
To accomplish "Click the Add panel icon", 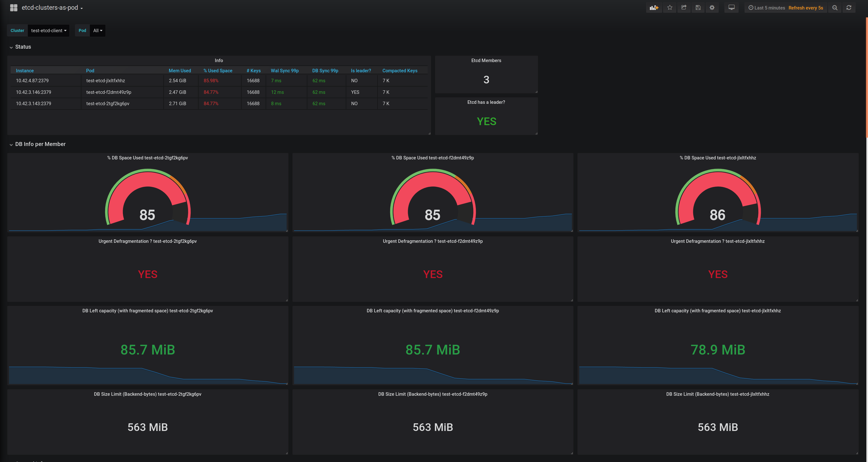I will (654, 8).
